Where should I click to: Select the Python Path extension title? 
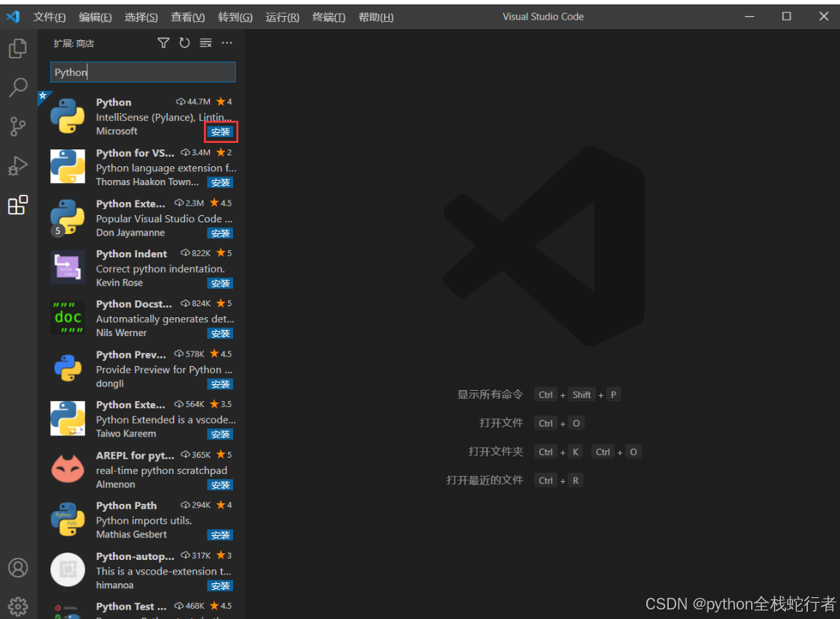pos(127,505)
